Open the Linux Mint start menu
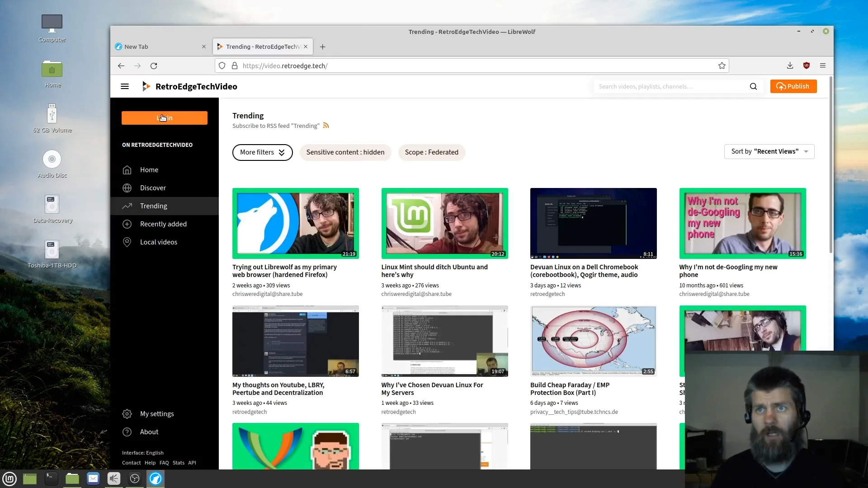This screenshot has width=868, height=488. pyautogui.click(x=9, y=479)
